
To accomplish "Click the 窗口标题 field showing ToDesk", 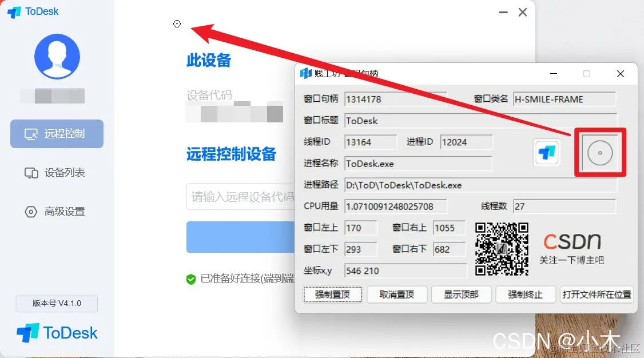I will click(480, 120).
